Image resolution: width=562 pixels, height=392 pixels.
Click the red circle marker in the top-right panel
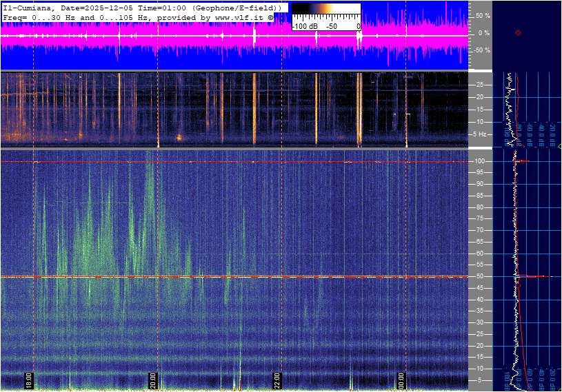coord(518,33)
